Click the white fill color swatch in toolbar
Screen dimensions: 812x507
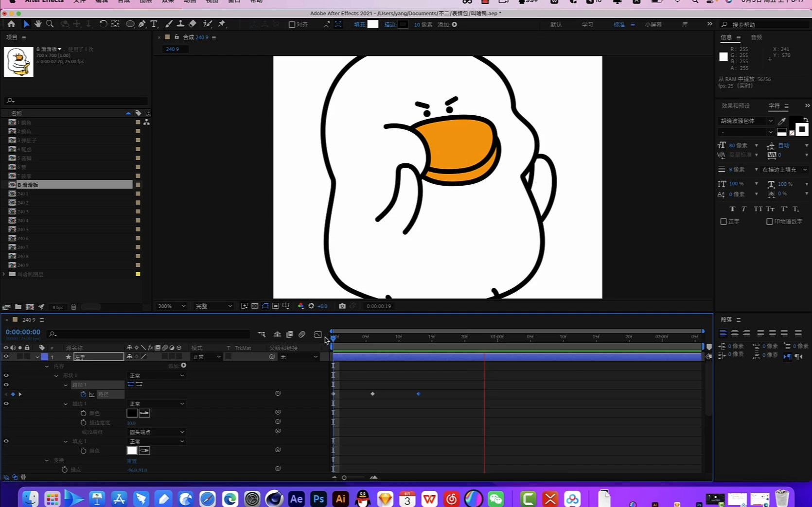point(373,24)
